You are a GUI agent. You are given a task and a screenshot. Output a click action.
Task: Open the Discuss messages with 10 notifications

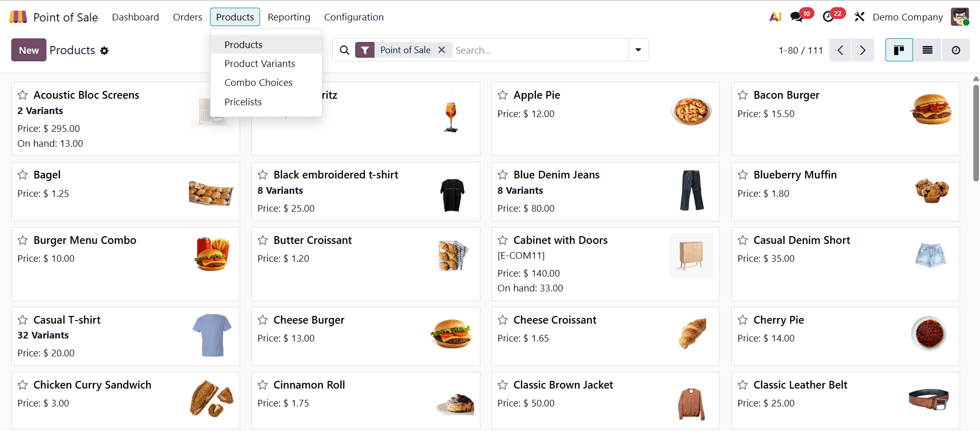coord(796,16)
